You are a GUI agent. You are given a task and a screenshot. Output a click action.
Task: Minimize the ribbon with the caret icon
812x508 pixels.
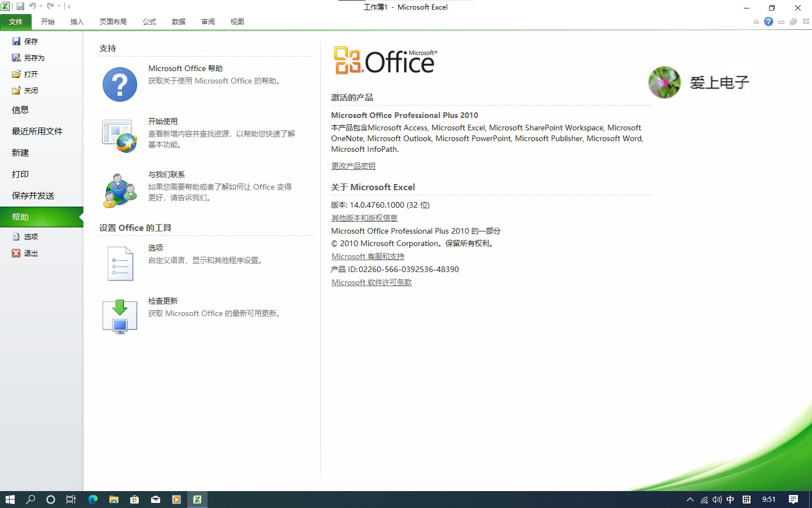click(x=756, y=22)
